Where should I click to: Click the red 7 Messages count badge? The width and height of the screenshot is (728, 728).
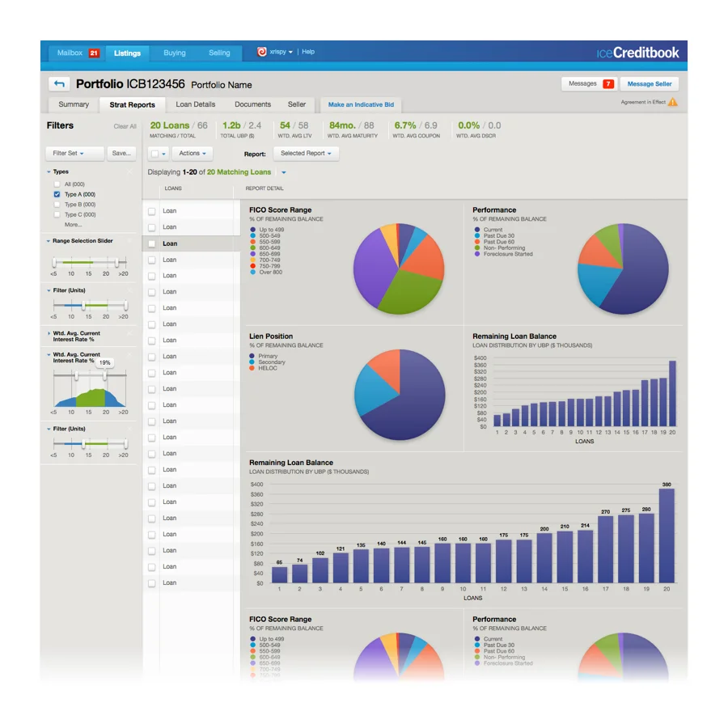coord(608,84)
